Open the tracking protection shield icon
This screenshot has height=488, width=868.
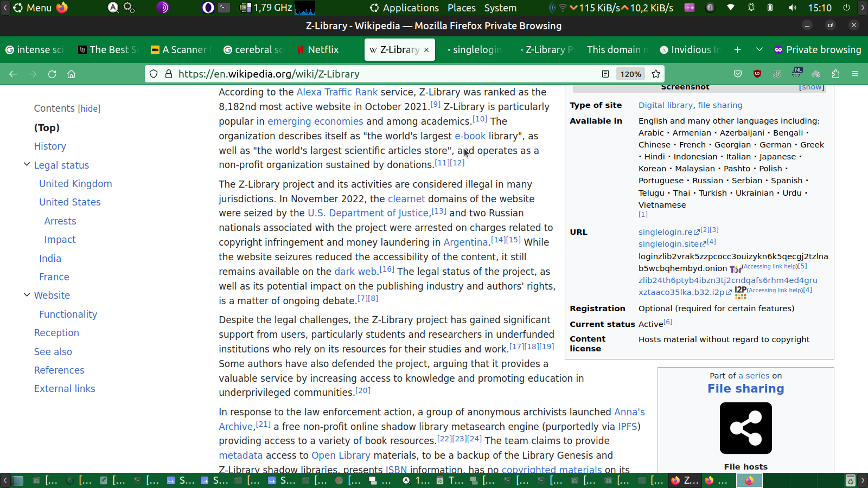[154, 74]
